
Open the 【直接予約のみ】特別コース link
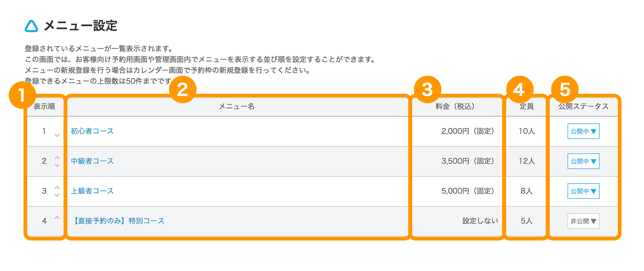(118, 221)
